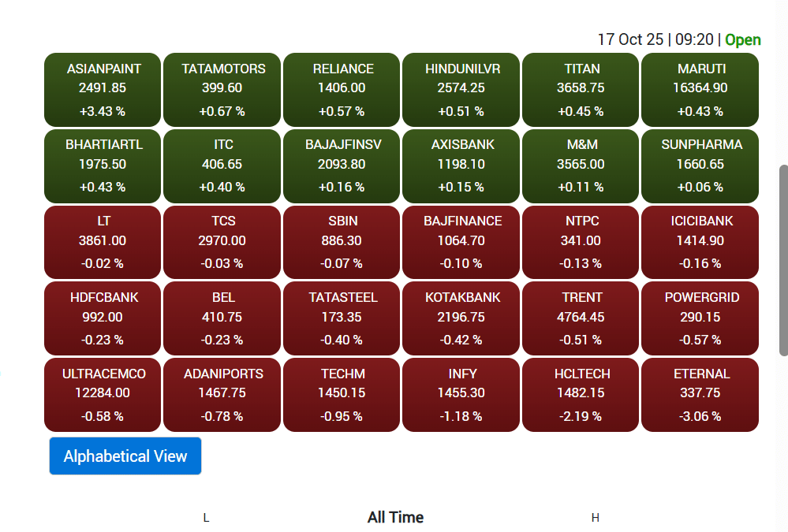Click the HDFCBANK stock tile
The width and height of the screenshot is (788, 532).
click(x=103, y=318)
